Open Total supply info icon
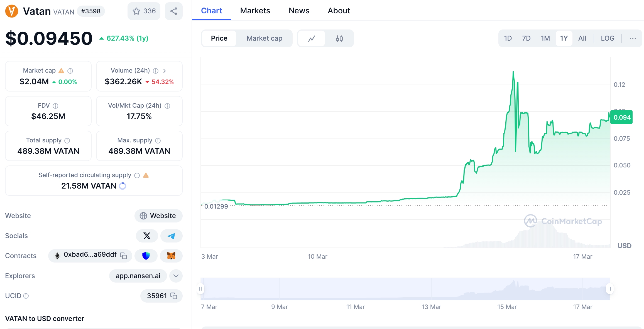 coord(67,141)
